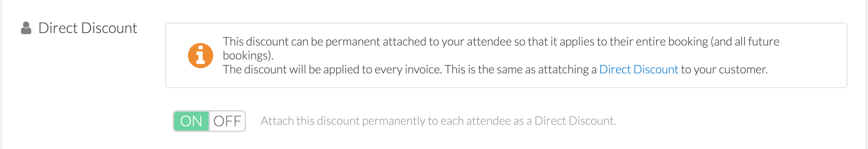Open the blue Direct Discount link
The width and height of the screenshot is (868, 149).
tap(639, 69)
